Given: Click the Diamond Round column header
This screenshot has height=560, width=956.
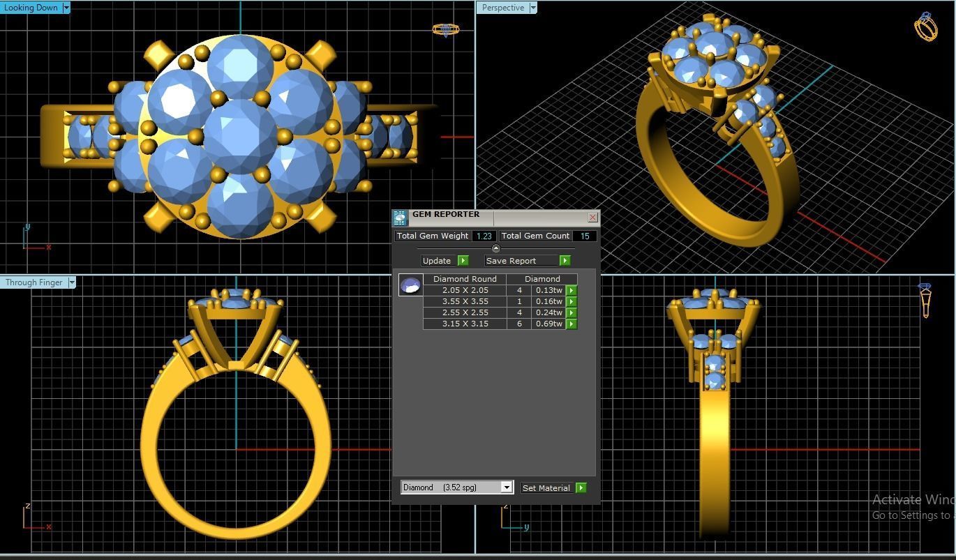Looking at the screenshot, I should (465, 279).
